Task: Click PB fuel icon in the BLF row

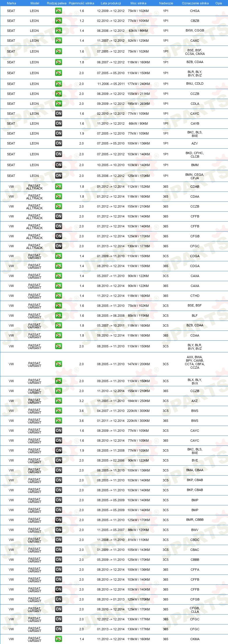Action: coord(59,316)
